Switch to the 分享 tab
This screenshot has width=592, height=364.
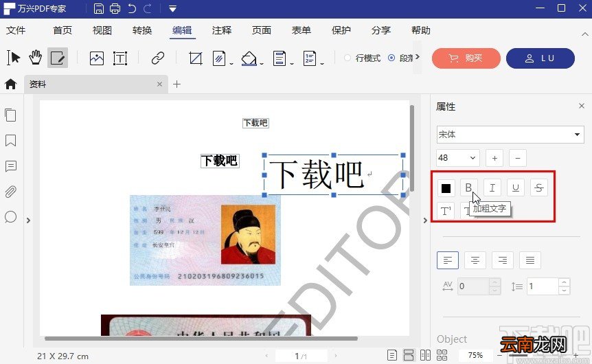[381, 30]
